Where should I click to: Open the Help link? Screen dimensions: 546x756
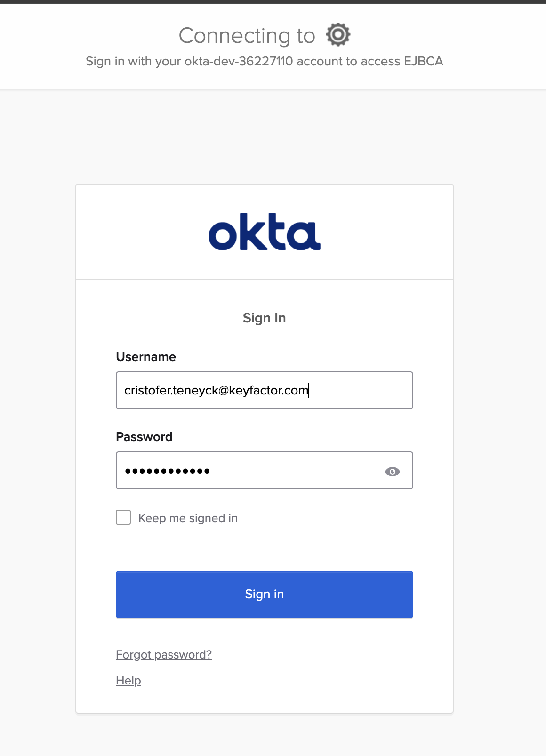pyautogui.click(x=128, y=681)
